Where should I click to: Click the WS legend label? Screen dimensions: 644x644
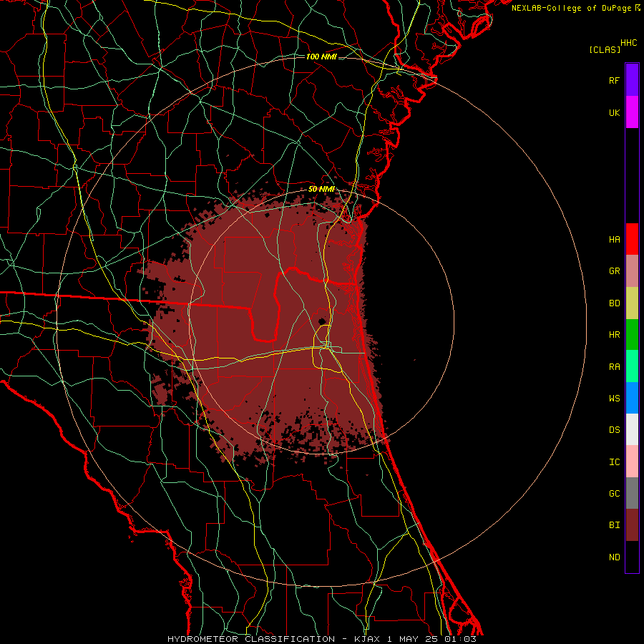[x=614, y=399]
